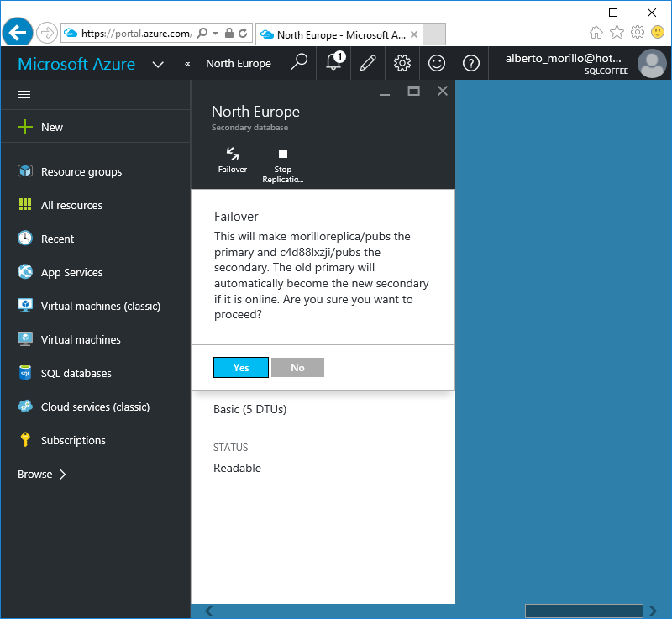Expand Browse chevron in sidebar
Screen dimensions: 672x619
pyautogui.click(x=62, y=475)
